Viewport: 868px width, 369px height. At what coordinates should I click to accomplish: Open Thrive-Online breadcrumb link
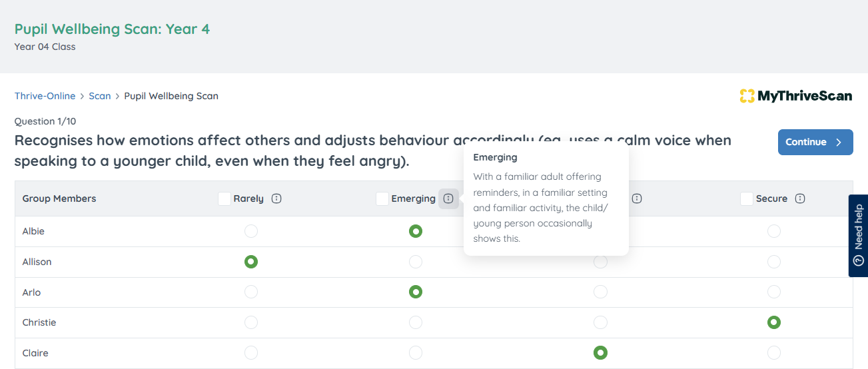[45, 96]
